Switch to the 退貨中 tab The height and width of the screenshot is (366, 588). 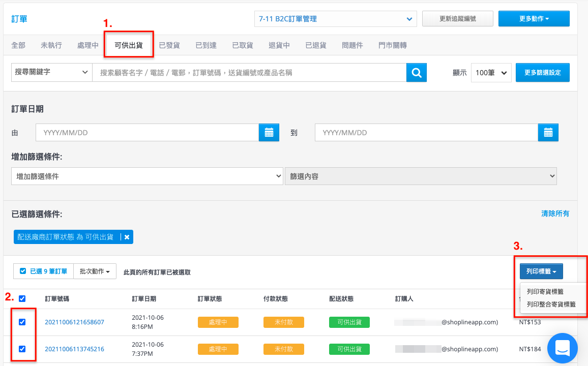click(279, 45)
